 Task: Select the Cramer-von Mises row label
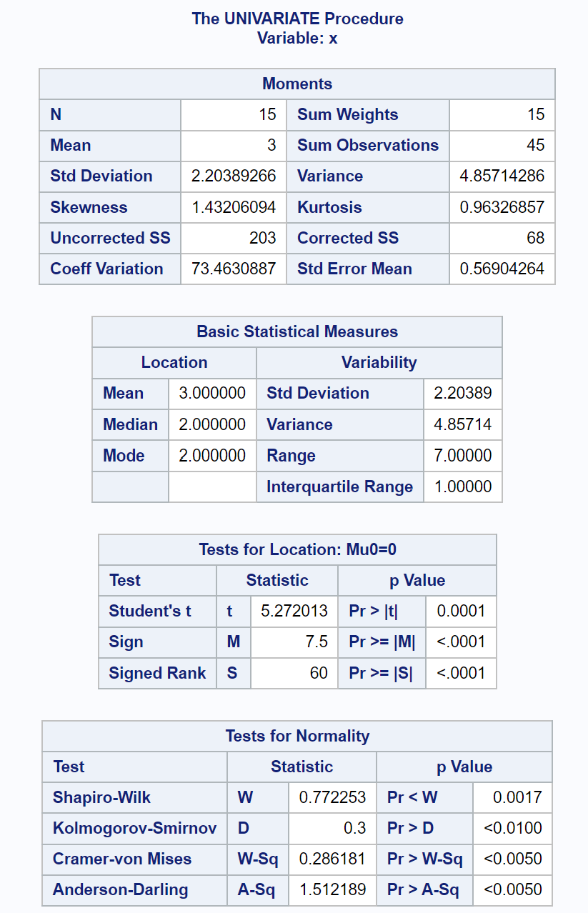122,859
